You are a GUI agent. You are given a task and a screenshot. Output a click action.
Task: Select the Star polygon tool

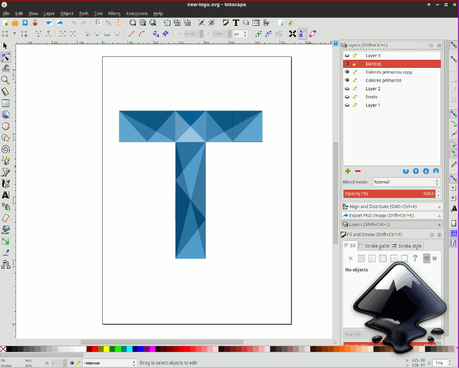point(5,138)
